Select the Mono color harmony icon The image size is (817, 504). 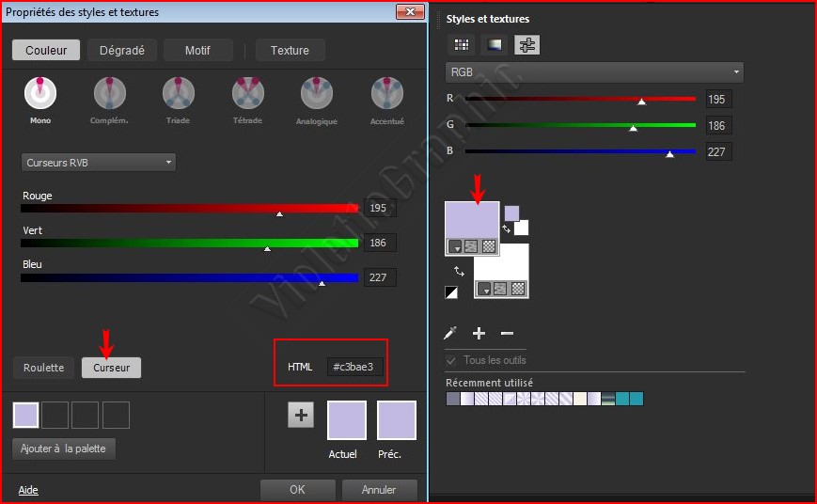point(39,93)
